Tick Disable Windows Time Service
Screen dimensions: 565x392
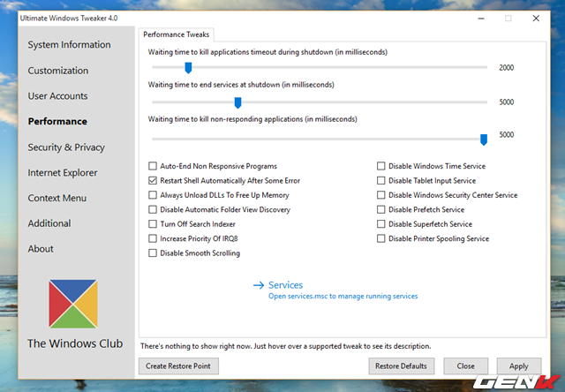coord(380,166)
